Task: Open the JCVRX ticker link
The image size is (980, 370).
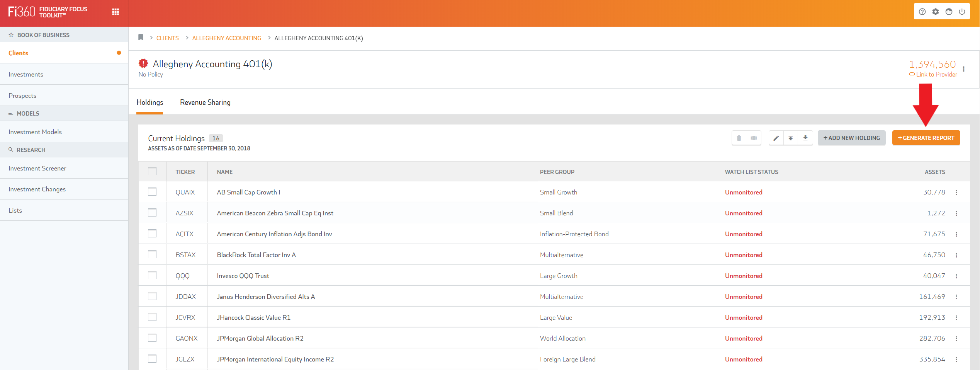Action: click(185, 317)
